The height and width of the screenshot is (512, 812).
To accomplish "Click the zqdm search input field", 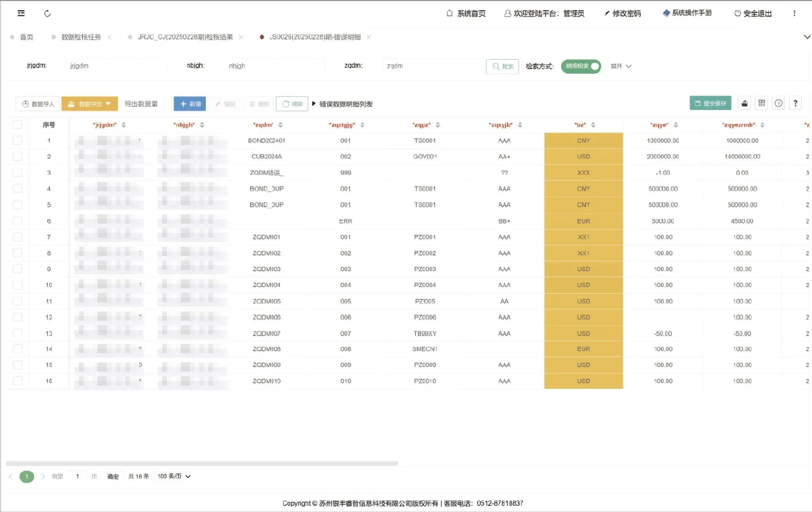I will pos(432,66).
